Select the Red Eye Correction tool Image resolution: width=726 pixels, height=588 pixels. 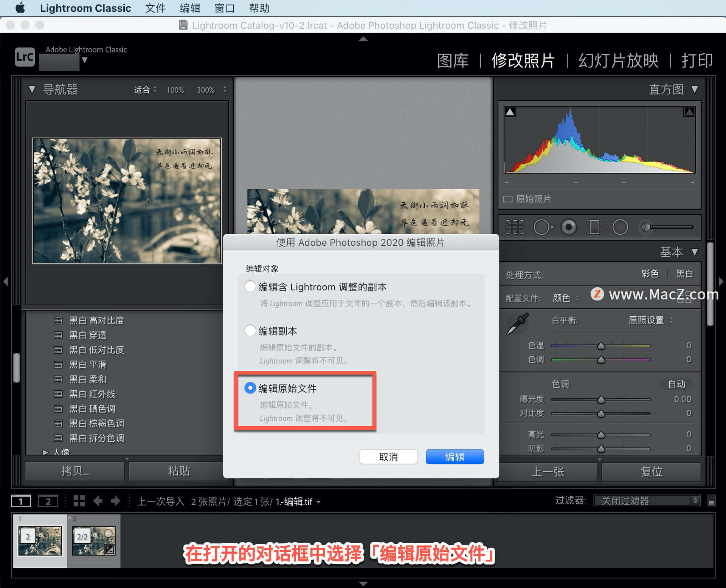pos(569,227)
